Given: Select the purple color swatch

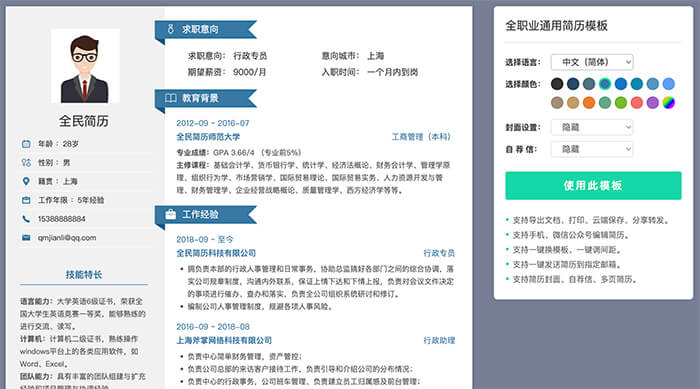Looking at the screenshot, I should pyautogui.click(x=653, y=102).
